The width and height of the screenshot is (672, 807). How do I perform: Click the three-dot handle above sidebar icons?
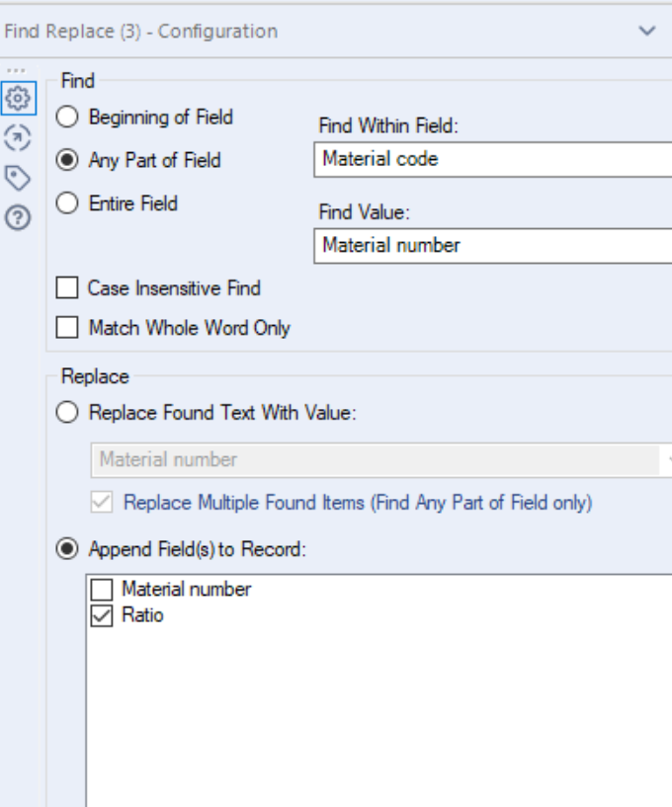coord(15,71)
